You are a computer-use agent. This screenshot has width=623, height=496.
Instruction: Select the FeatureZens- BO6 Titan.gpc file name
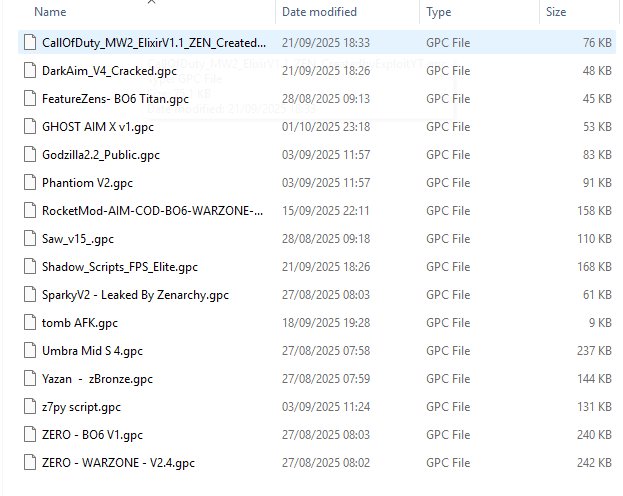click(115, 99)
